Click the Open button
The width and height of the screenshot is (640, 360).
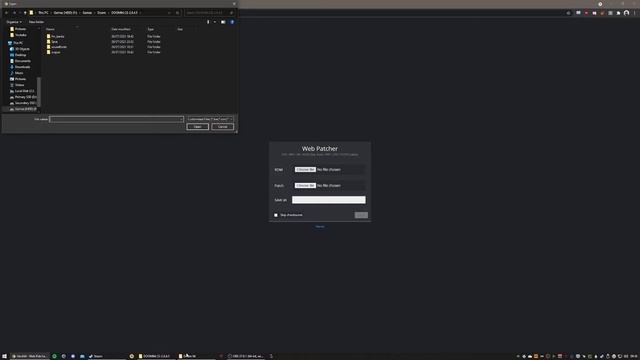(x=198, y=127)
